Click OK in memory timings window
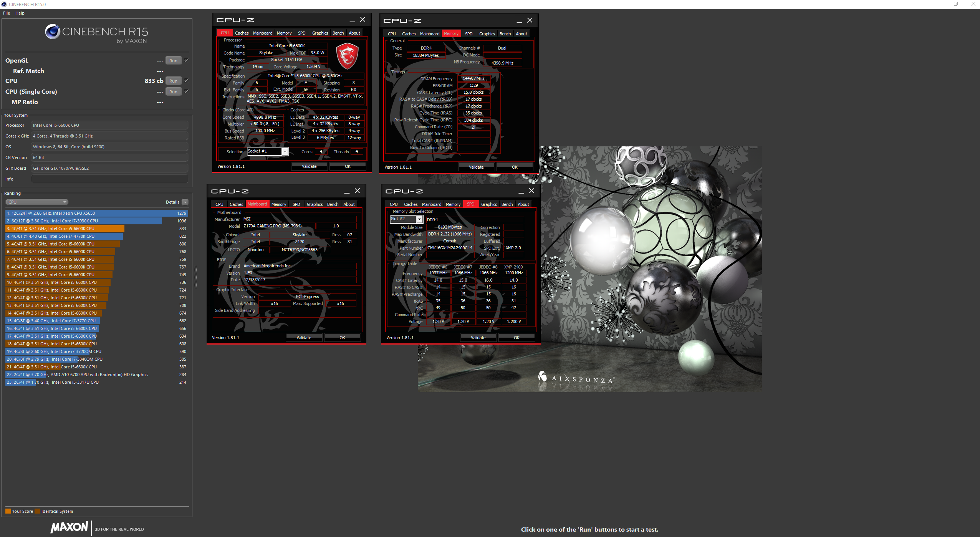This screenshot has height=537, width=980. 515,167
